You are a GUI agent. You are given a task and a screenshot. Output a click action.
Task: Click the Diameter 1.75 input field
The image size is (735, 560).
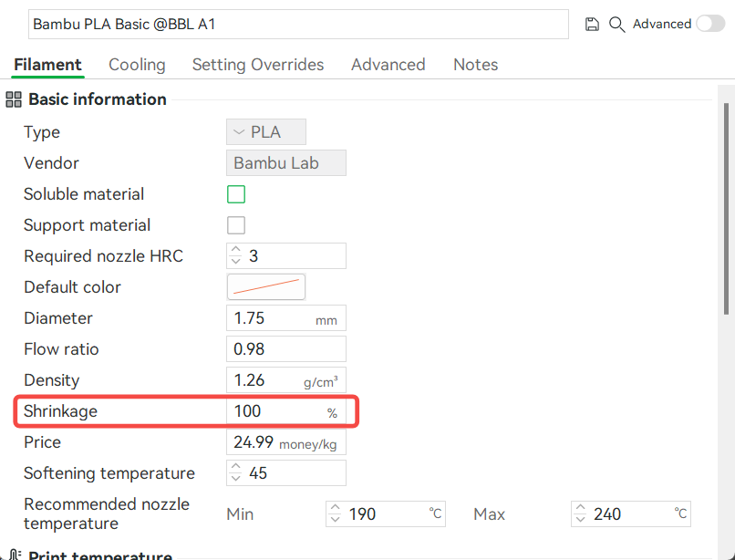286,318
